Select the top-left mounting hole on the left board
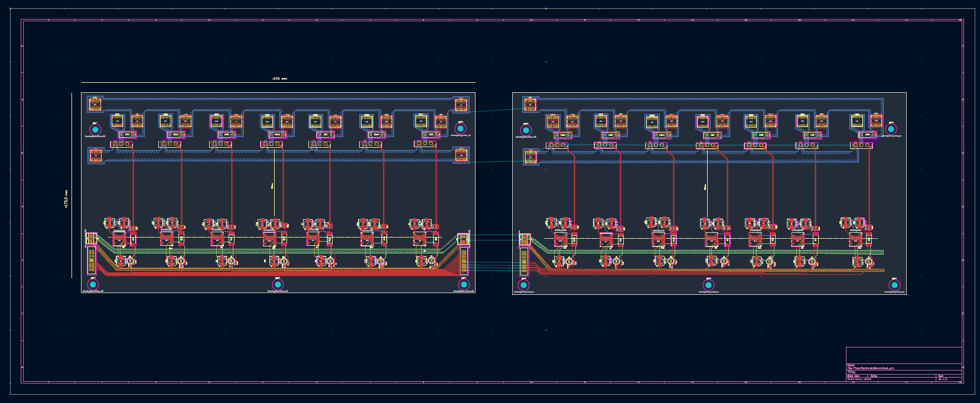980x403 pixels. point(95,129)
